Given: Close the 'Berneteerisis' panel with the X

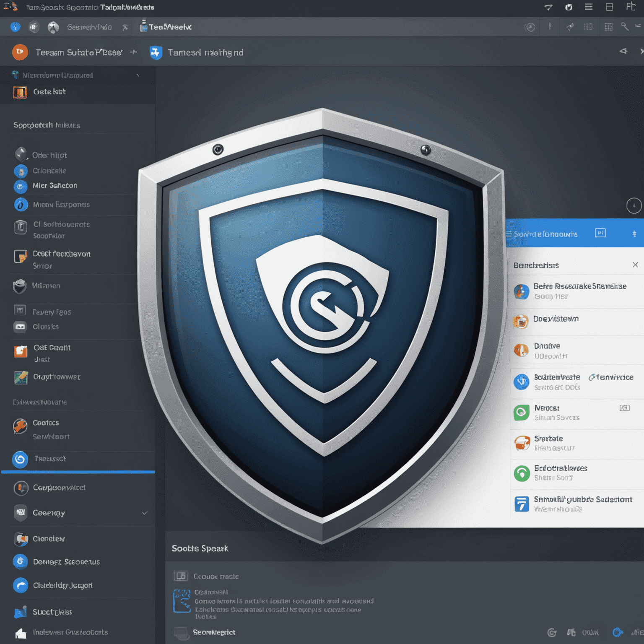Looking at the screenshot, I should [x=635, y=265].
